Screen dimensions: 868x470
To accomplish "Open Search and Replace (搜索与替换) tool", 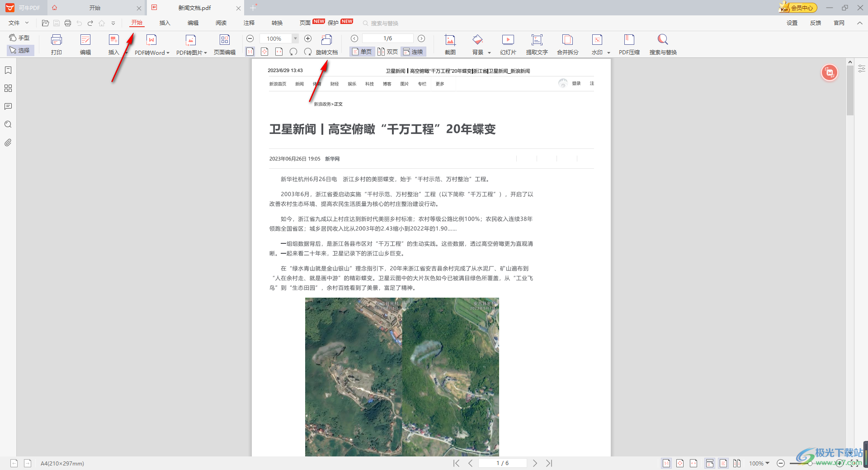I will click(663, 45).
